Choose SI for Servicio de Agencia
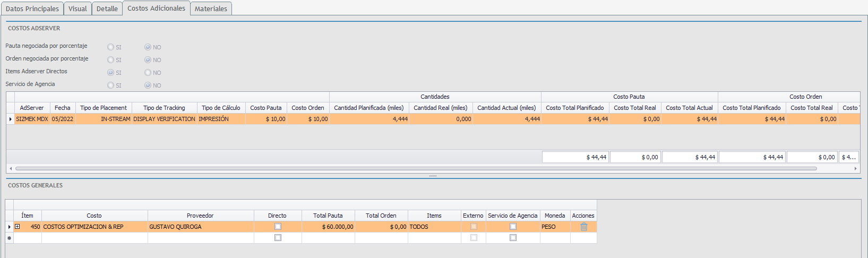Viewport: 868px width, 258px height. [110, 85]
